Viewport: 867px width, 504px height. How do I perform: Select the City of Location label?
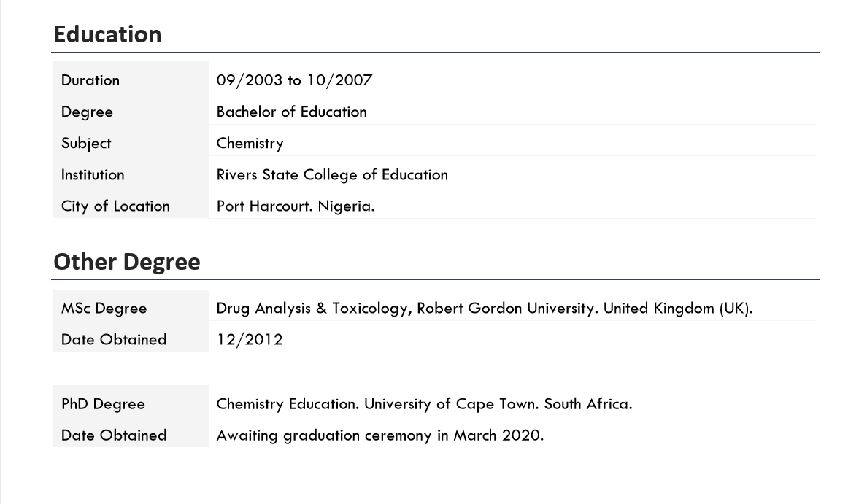point(115,206)
